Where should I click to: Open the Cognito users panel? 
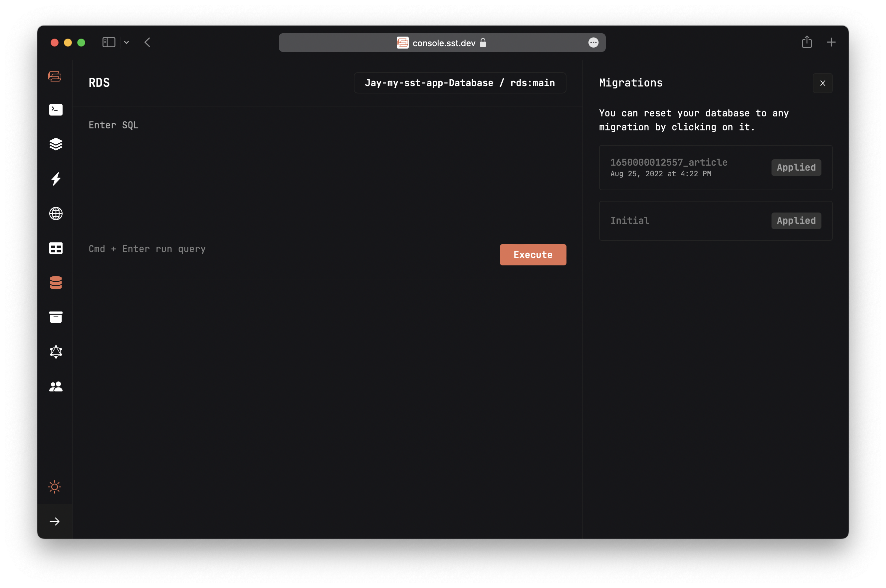(x=55, y=386)
